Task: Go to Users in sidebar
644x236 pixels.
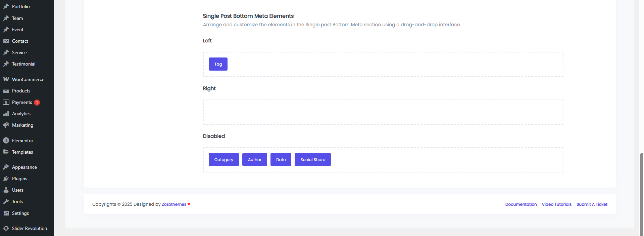Action: (18, 190)
